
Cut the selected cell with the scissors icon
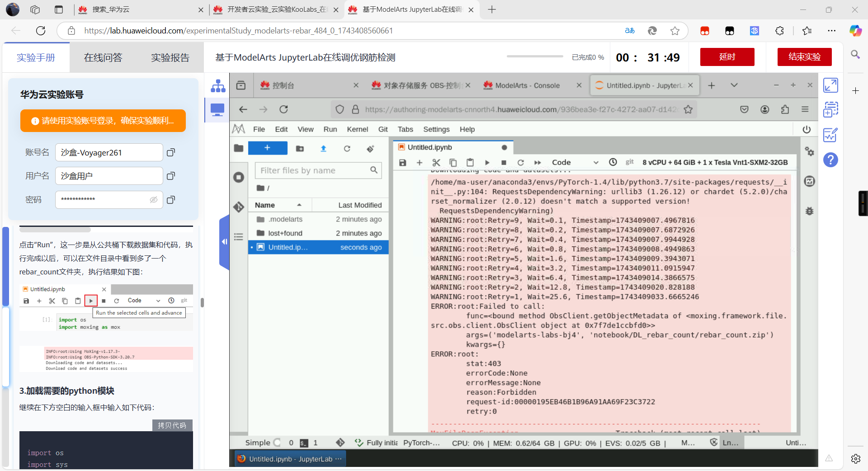pyautogui.click(x=436, y=162)
